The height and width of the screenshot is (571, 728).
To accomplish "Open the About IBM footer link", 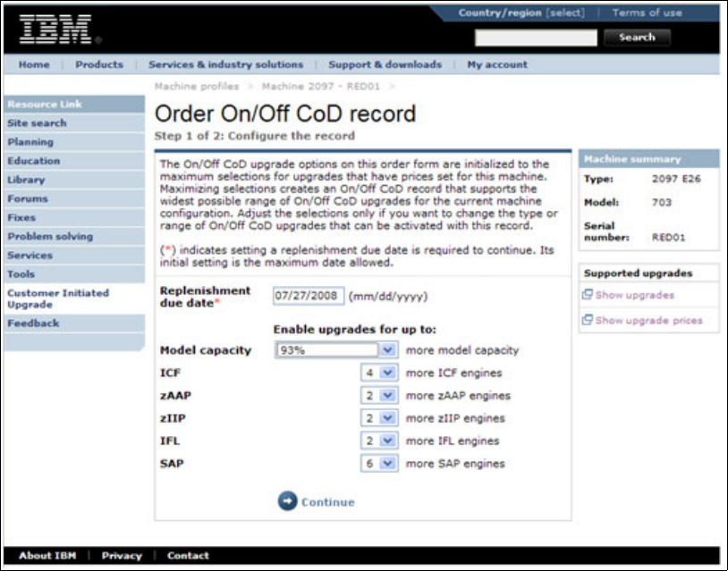I will [47, 555].
